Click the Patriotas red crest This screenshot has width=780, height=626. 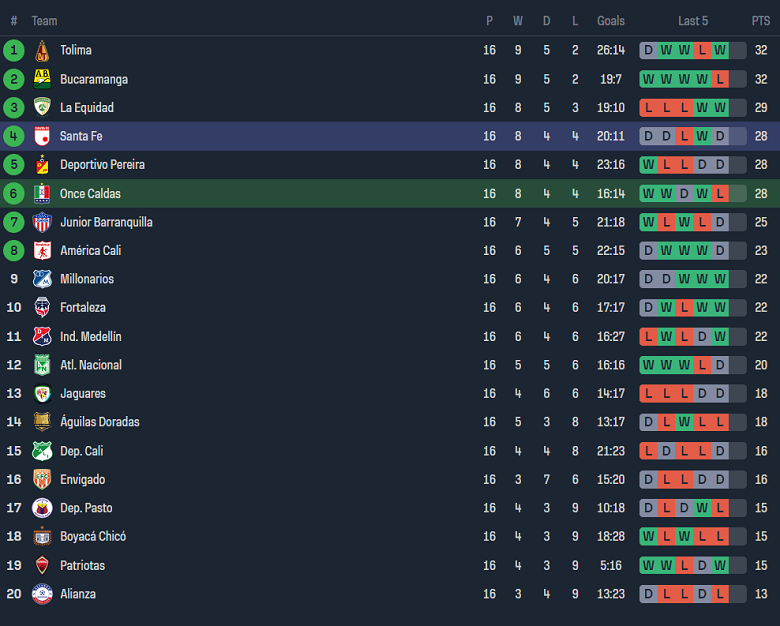click(x=42, y=565)
